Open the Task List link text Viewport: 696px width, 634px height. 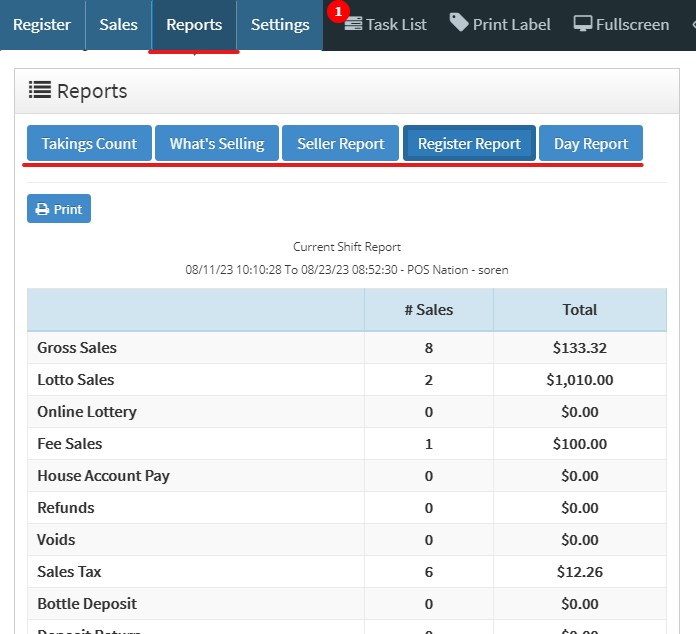[396, 24]
